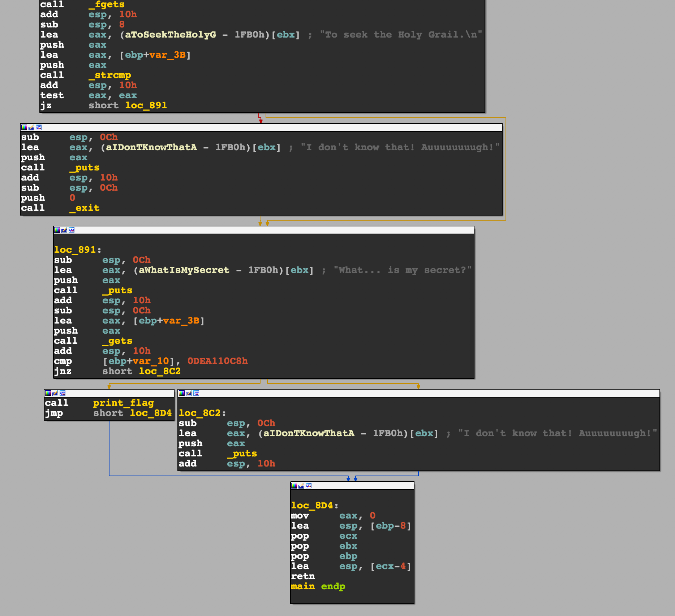This screenshot has height=616, width=675.
Task: Click the node color icon on the loc_8D4 block
Action: click(294, 486)
